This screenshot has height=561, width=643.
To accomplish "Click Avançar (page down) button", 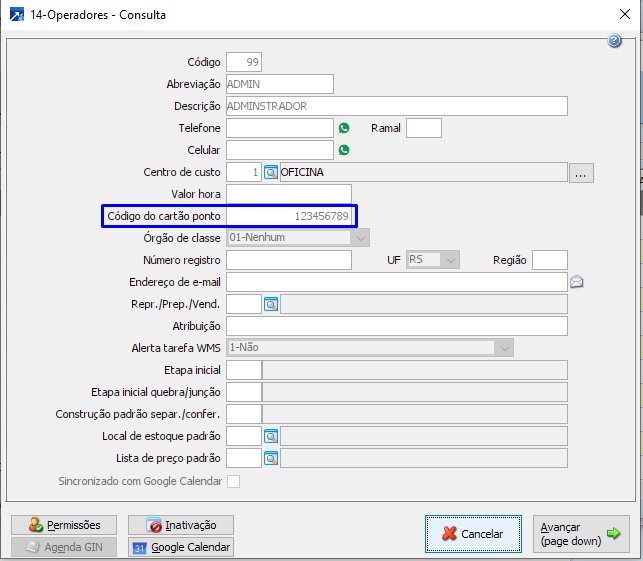I will pos(581,534).
